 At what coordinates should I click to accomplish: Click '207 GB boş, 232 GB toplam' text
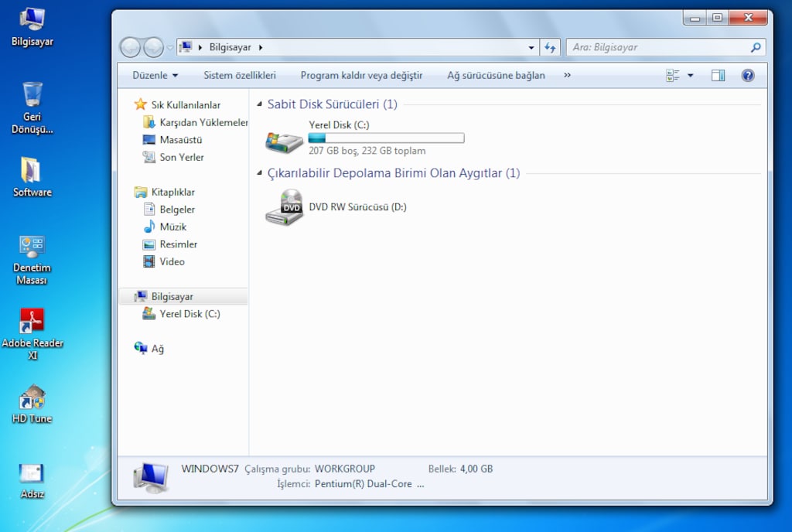point(367,151)
